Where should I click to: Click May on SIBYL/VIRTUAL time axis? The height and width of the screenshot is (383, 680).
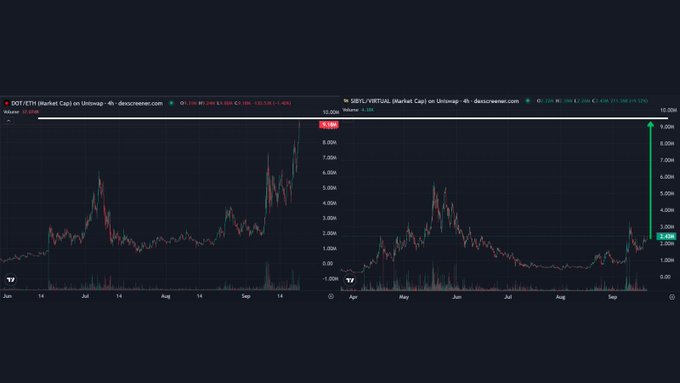click(x=404, y=297)
